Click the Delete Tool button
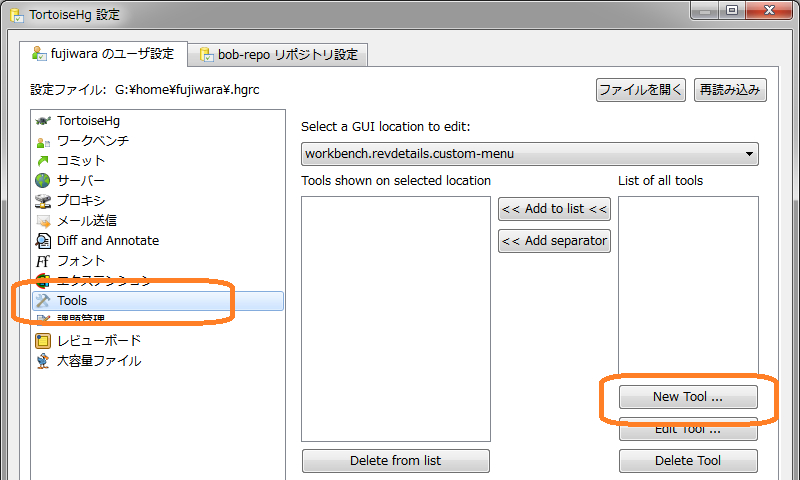Image resolution: width=800 pixels, height=480 pixels. point(688,461)
